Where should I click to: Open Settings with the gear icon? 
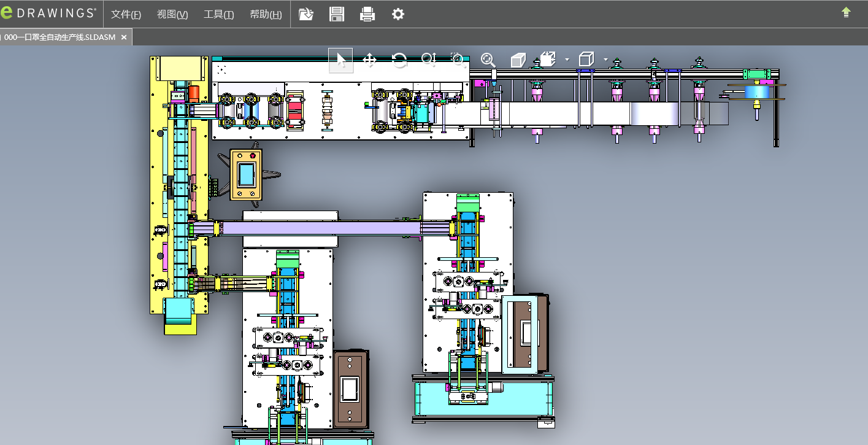[398, 14]
